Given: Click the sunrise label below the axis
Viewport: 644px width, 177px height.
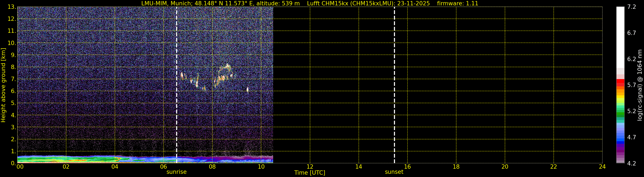Looking at the screenshot, I should tap(177, 172).
